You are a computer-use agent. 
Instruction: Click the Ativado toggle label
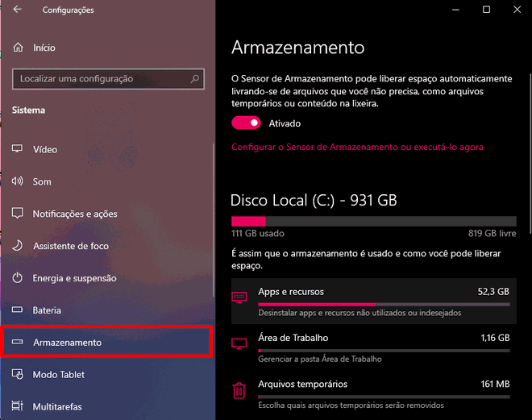[285, 123]
